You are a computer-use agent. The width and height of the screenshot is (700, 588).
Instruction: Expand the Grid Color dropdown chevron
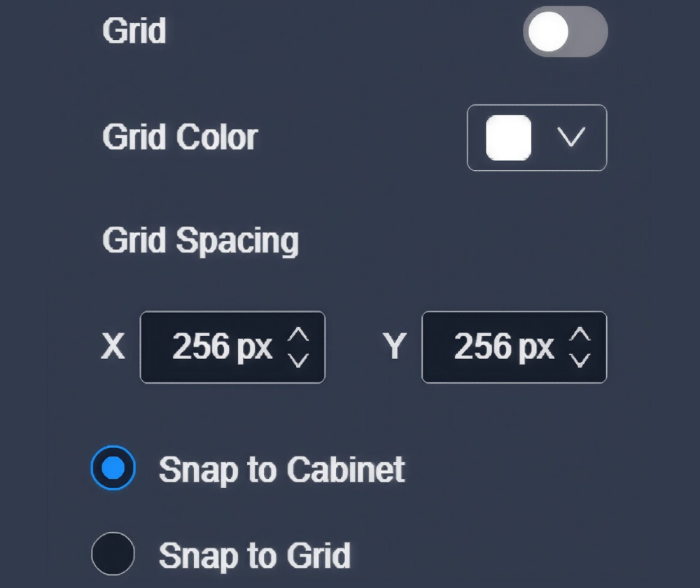pyautogui.click(x=572, y=138)
